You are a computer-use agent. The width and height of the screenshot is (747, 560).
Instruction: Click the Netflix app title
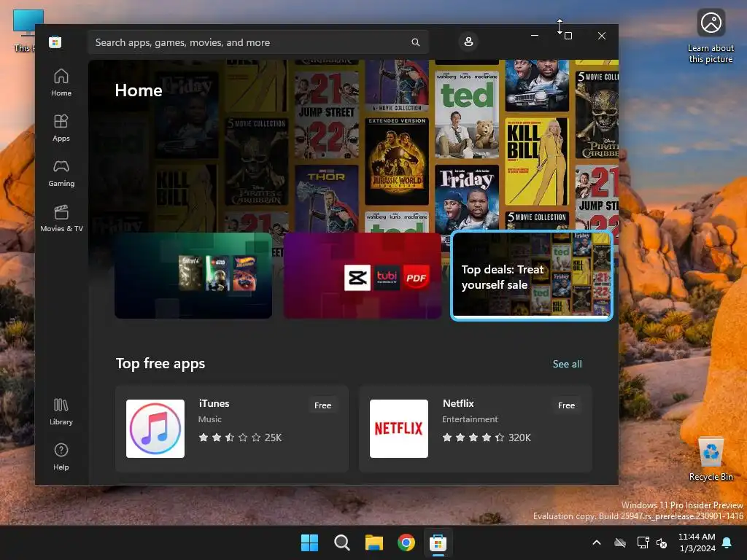[x=458, y=403]
